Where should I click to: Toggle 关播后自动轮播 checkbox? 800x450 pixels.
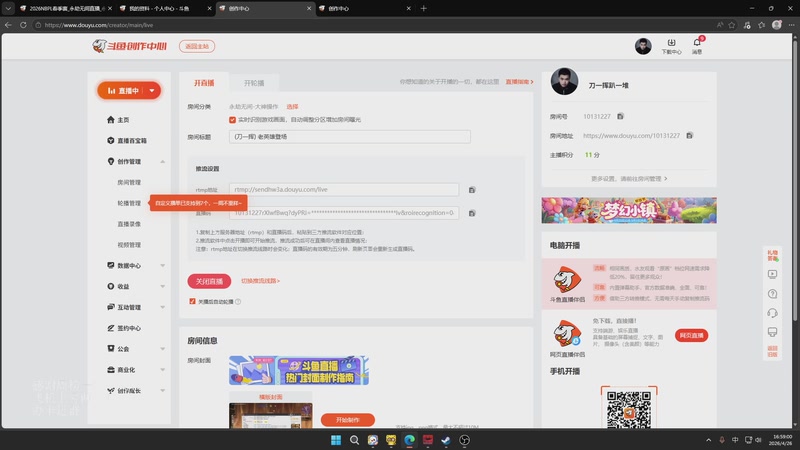(192, 302)
